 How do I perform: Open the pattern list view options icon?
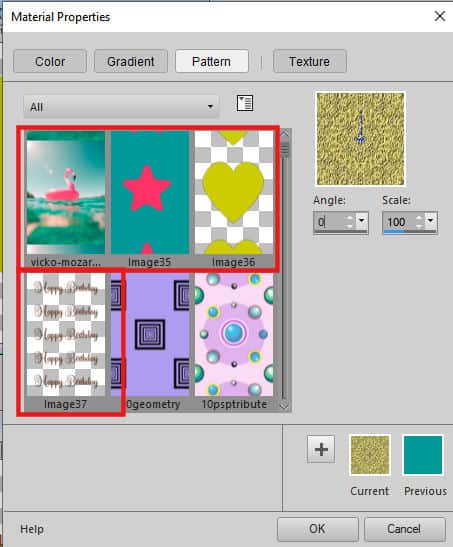[245, 103]
